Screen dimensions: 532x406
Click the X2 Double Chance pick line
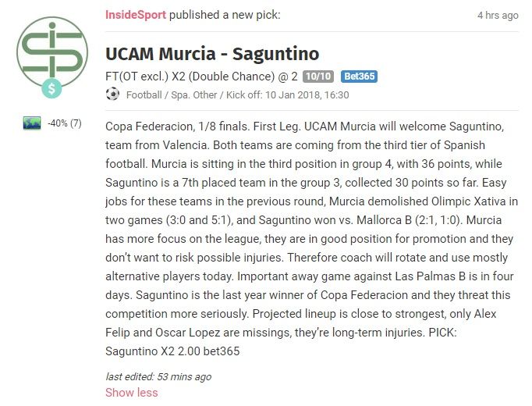(x=201, y=77)
